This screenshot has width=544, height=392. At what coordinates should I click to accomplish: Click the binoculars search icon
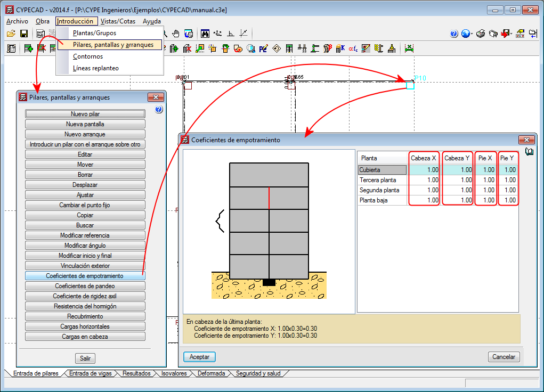click(205, 34)
